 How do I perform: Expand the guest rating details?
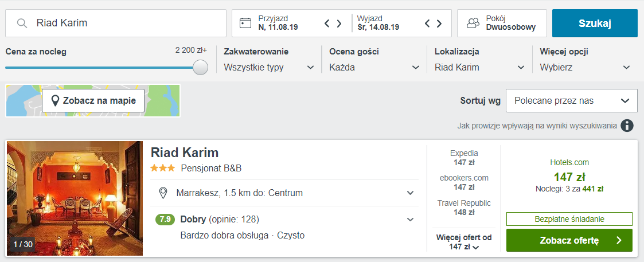pyautogui.click(x=410, y=220)
